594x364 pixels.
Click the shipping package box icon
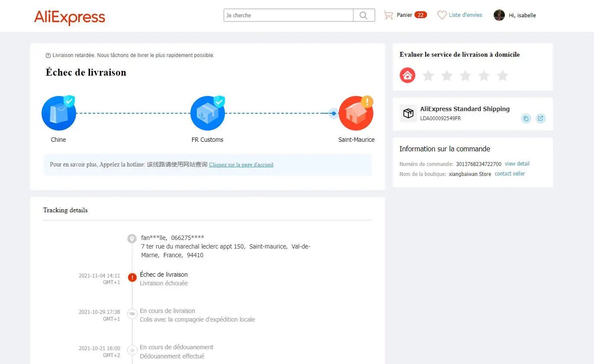(x=408, y=113)
